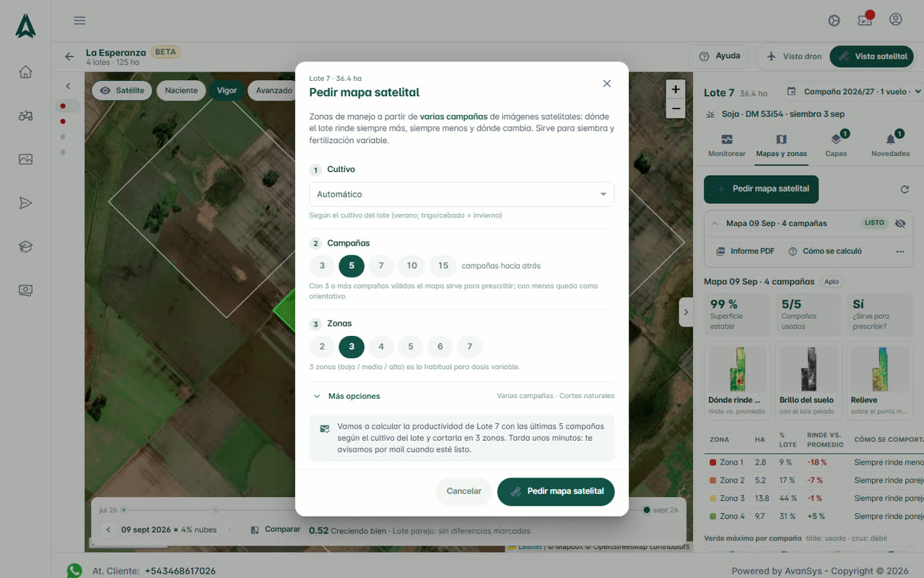Open the Cultivo Automático dropdown
Image resolution: width=924 pixels, height=578 pixels.
click(461, 194)
